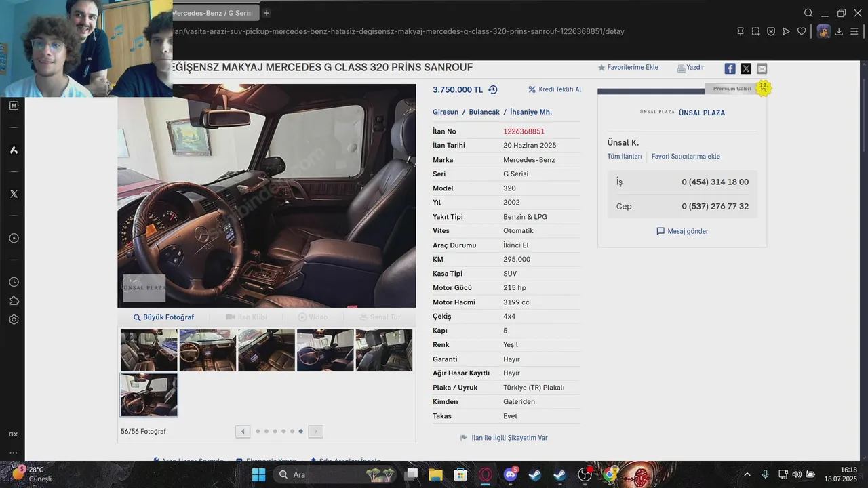868x488 pixels.
Task: Click the Yazdır print link
Action: (690, 68)
